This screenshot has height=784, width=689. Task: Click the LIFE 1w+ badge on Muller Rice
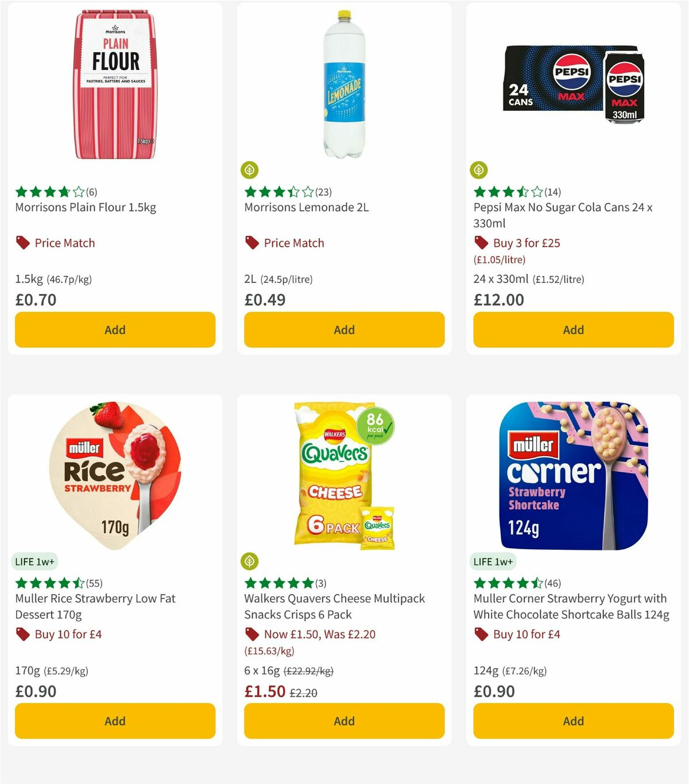click(x=35, y=561)
